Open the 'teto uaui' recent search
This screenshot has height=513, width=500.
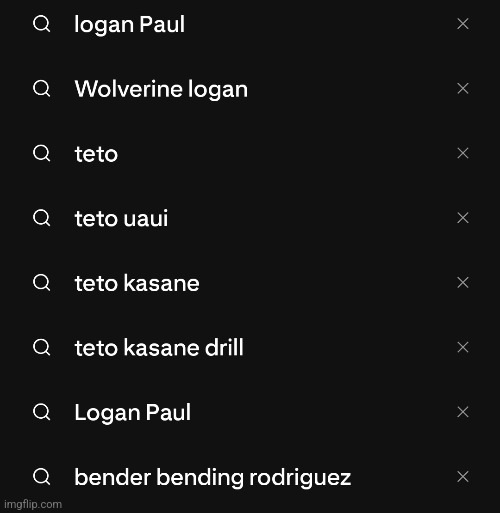[121, 218]
